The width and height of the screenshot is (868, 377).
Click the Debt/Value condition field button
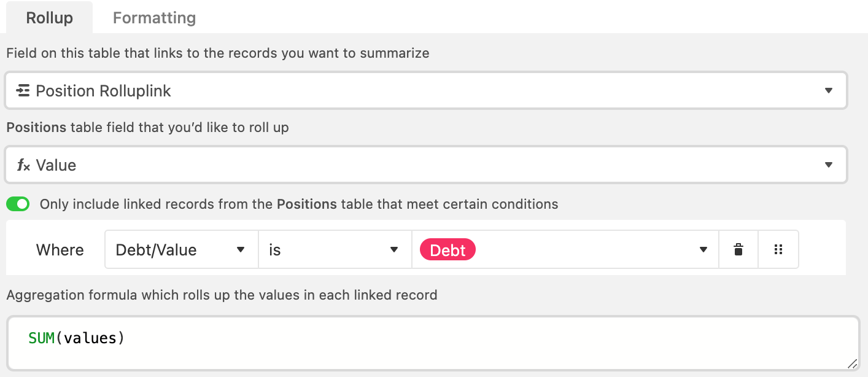pyautogui.click(x=182, y=250)
